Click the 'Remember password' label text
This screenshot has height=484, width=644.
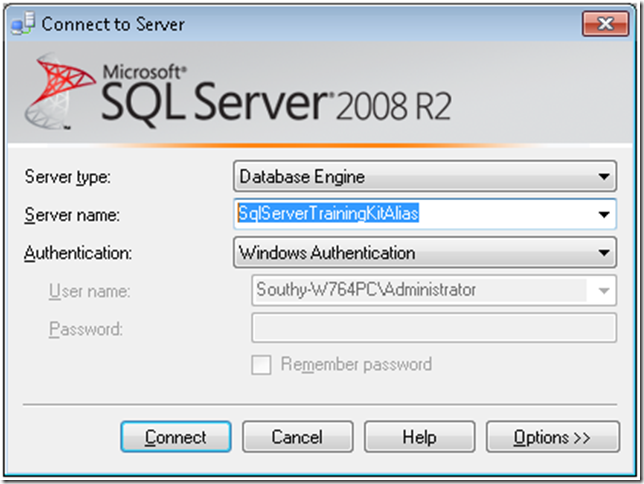(x=356, y=364)
